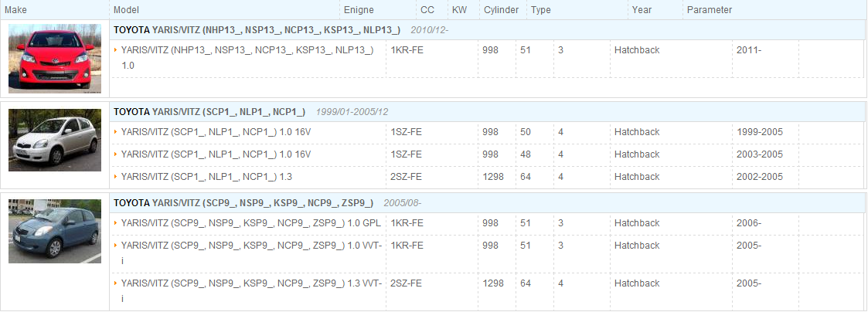
Task: Select the 2003-2005 year value
Action: 760,154
